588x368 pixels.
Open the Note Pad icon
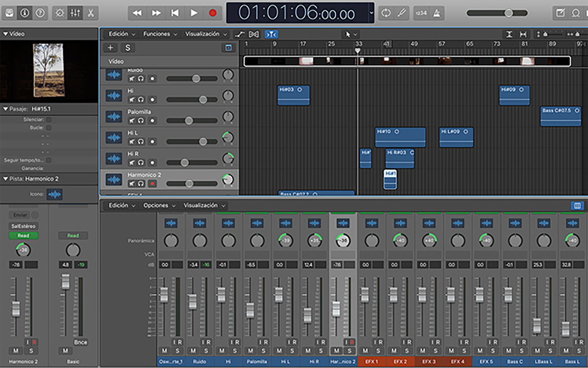point(560,13)
